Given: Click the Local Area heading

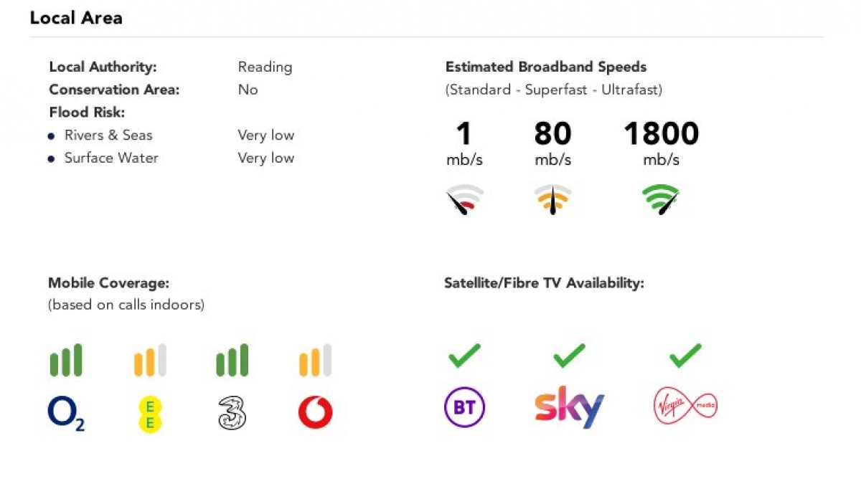Looking at the screenshot, I should (76, 18).
